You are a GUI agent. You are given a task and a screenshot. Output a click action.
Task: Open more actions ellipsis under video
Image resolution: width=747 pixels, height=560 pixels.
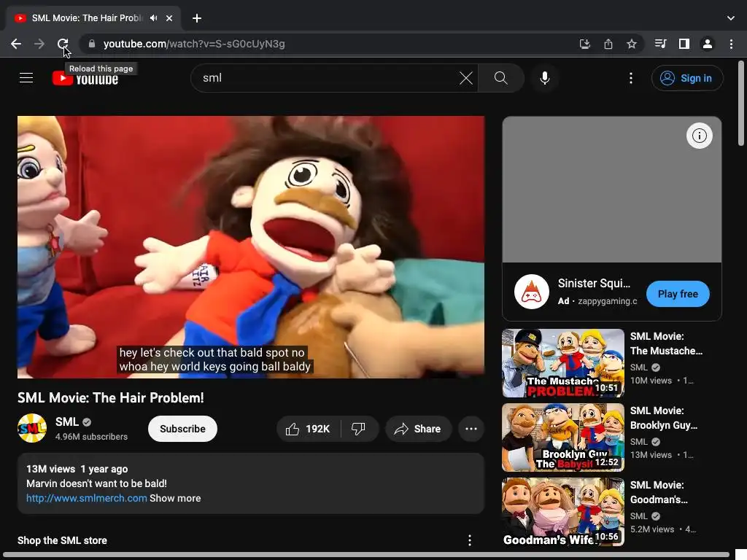[471, 429]
